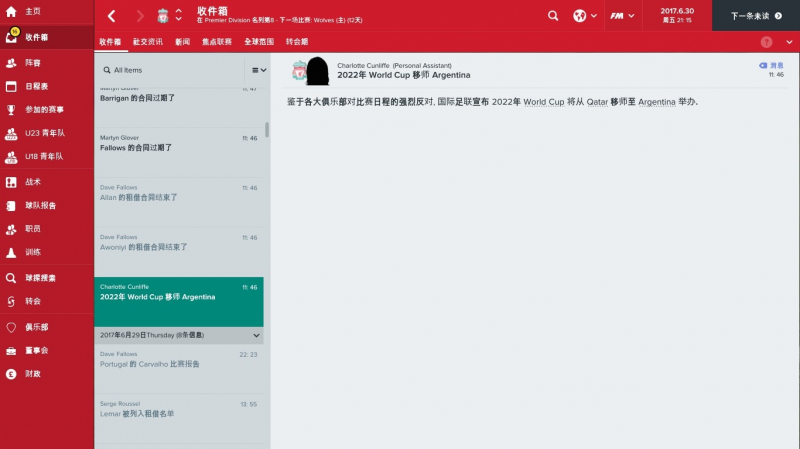Open 训练 training cone icon
This screenshot has width=800, height=449.
point(11,252)
